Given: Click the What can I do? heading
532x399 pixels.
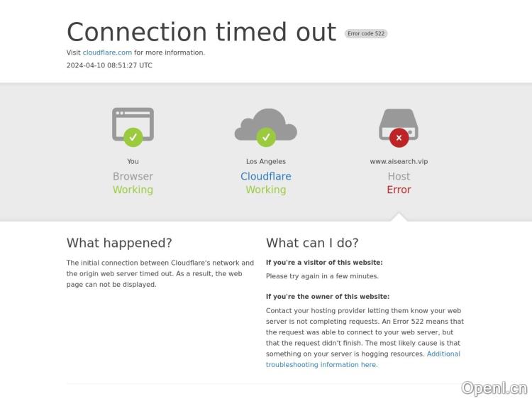Looking at the screenshot, I should 312,243.
